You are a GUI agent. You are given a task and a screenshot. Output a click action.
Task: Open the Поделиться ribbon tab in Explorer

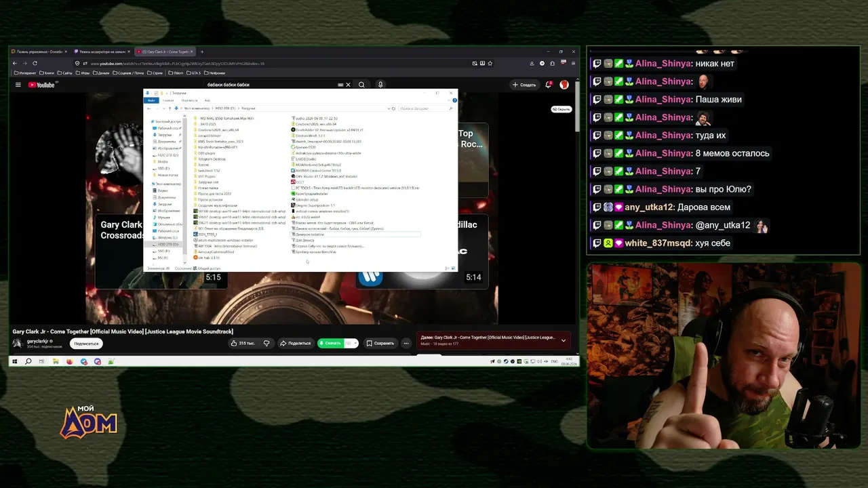[189, 100]
